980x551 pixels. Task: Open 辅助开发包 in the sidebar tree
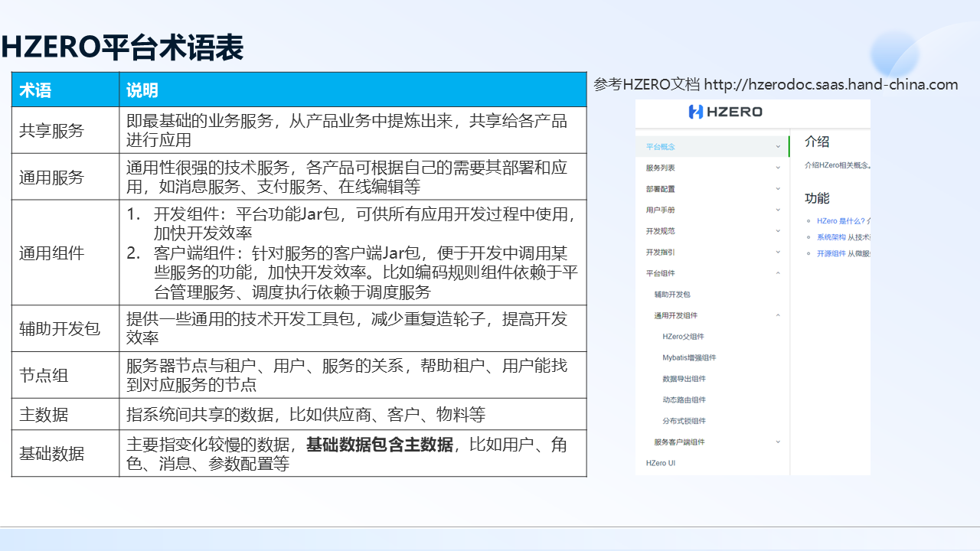coord(671,294)
